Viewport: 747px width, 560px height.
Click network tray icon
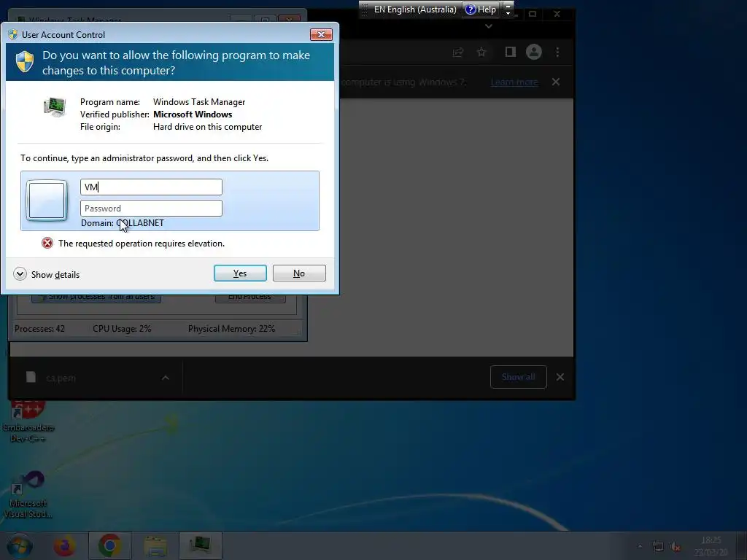[x=658, y=546]
